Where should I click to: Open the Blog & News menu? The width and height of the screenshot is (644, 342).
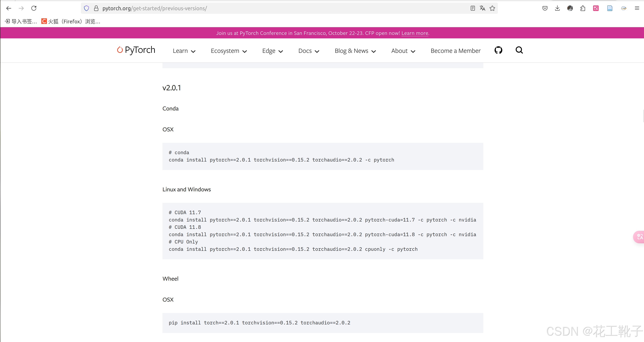tap(355, 51)
